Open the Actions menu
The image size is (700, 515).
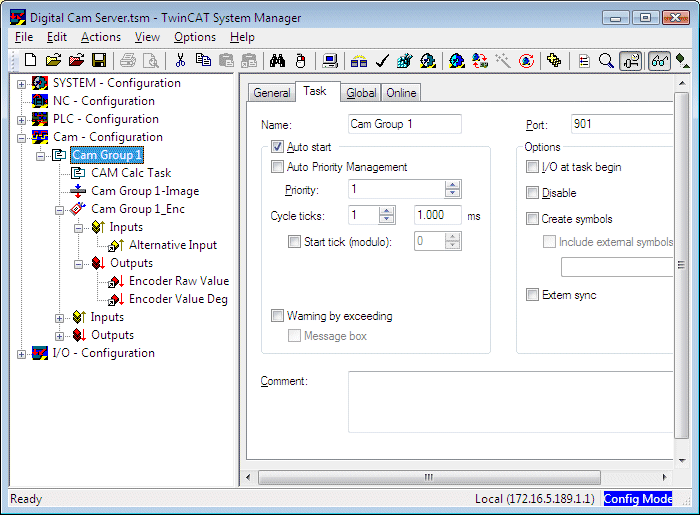(100, 37)
